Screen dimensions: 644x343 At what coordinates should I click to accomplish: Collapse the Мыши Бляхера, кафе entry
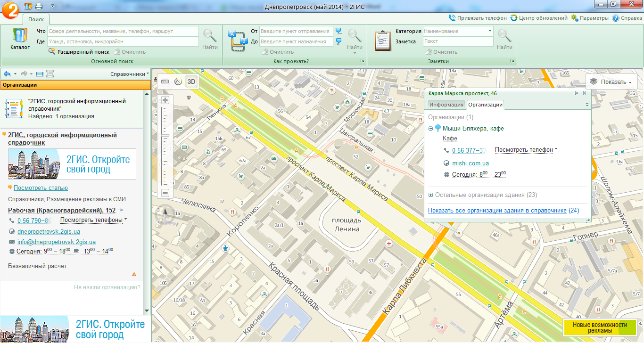tap(431, 128)
